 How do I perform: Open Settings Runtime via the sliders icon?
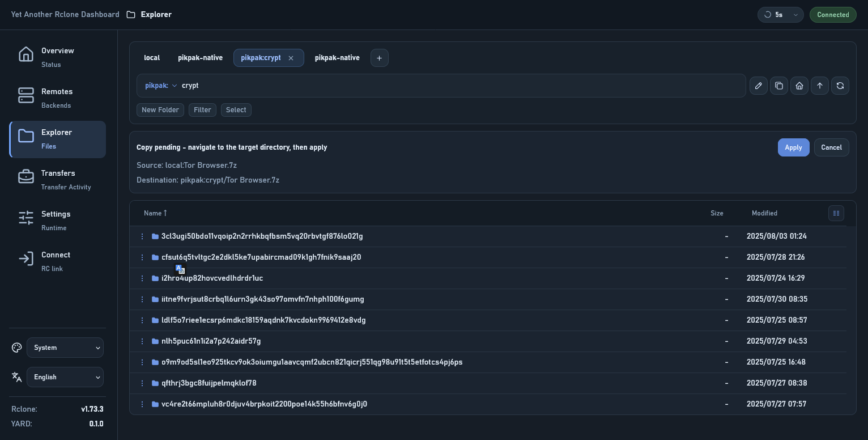(26, 217)
